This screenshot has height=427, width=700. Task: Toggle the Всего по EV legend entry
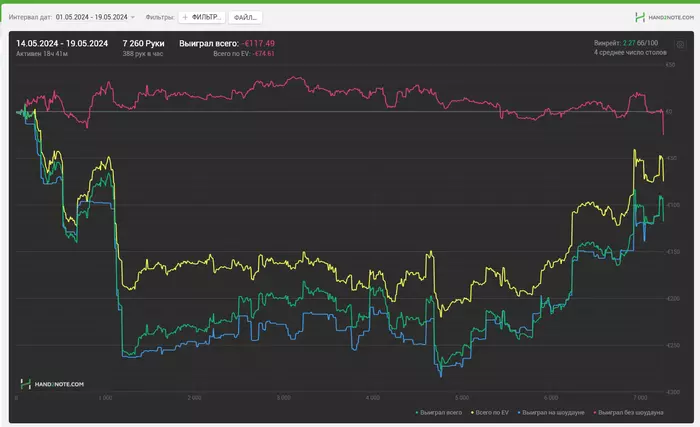pos(490,413)
